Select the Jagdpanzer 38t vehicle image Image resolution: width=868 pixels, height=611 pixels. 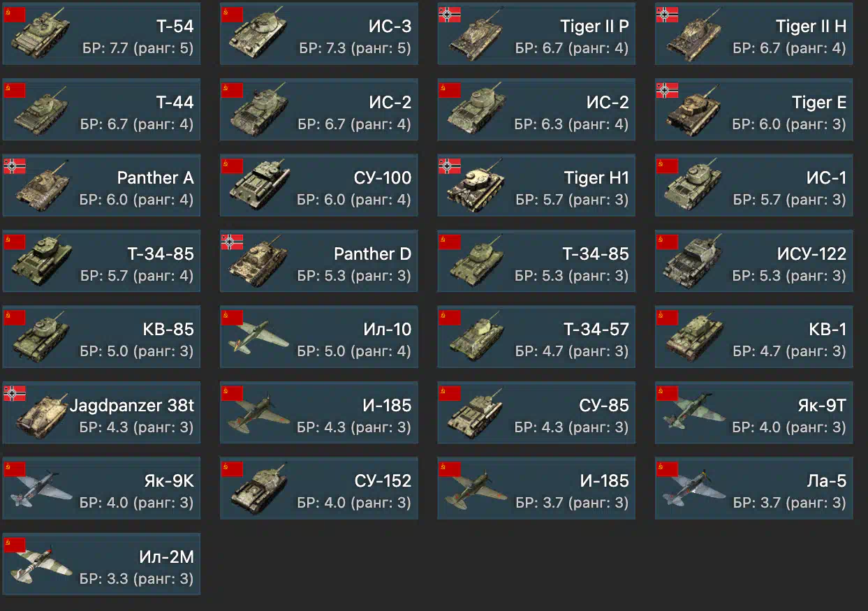click(39, 414)
